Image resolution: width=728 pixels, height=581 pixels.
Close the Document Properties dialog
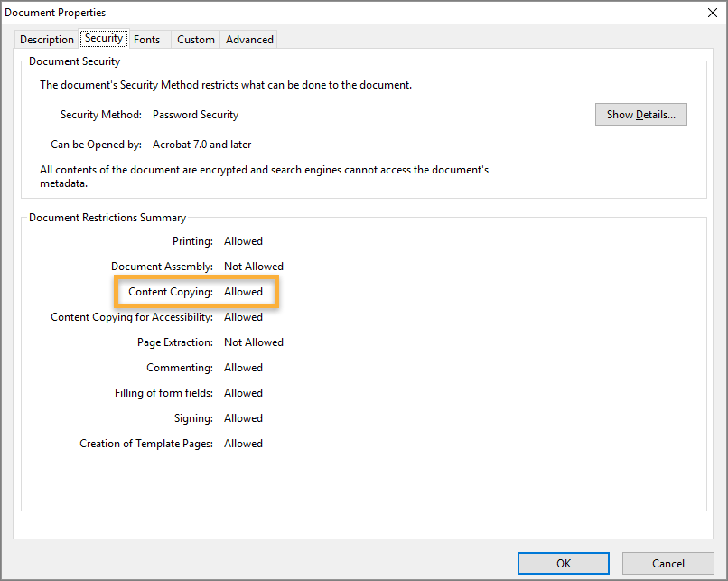coord(713,13)
